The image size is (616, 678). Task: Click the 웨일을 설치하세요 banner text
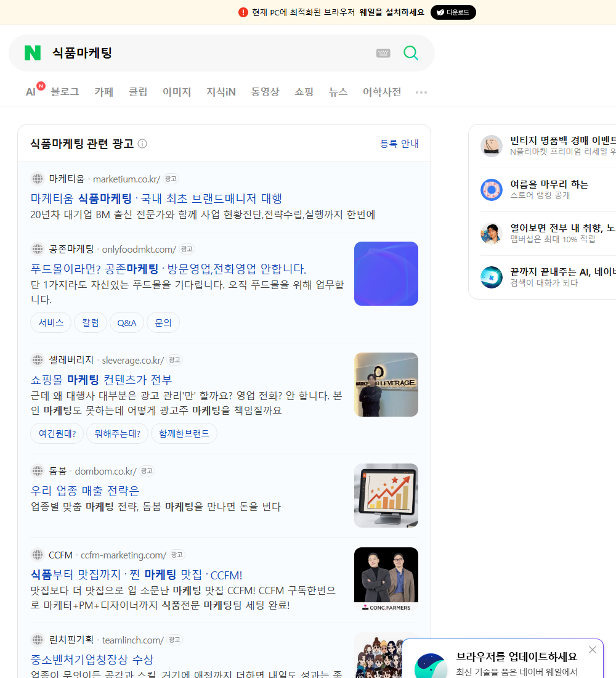coord(392,12)
